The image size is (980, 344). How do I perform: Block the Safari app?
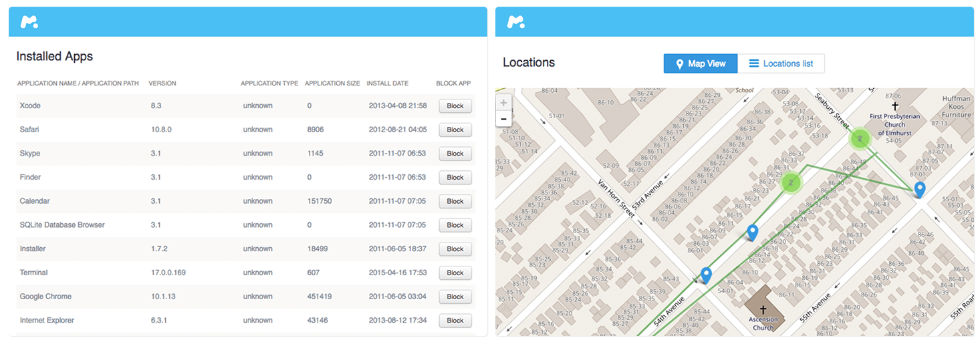pyautogui.click(x=455, y=130)
